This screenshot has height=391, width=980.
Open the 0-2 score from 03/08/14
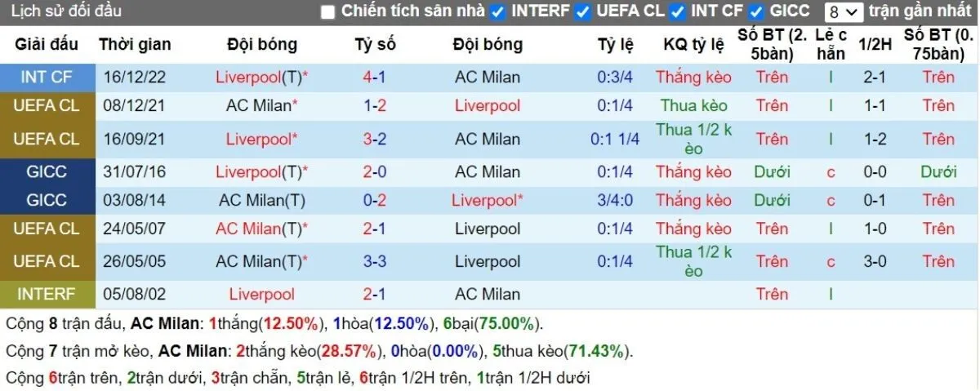pyautogui.click(x=375, y=200)
